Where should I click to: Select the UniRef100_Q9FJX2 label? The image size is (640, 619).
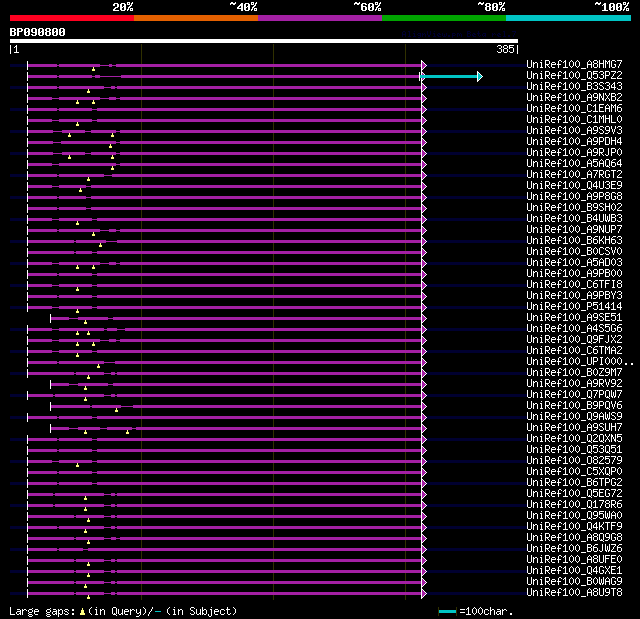click(574, 339)
